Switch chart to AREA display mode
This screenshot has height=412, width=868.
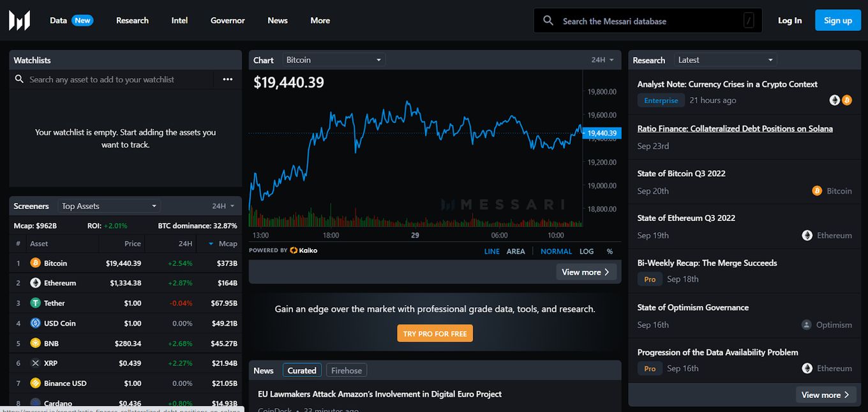516,252
